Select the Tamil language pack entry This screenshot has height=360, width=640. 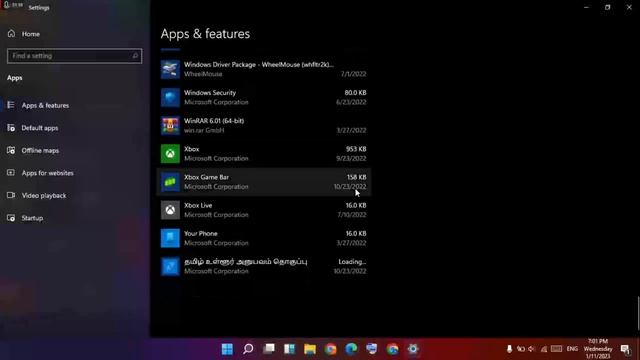pos(264,267)
